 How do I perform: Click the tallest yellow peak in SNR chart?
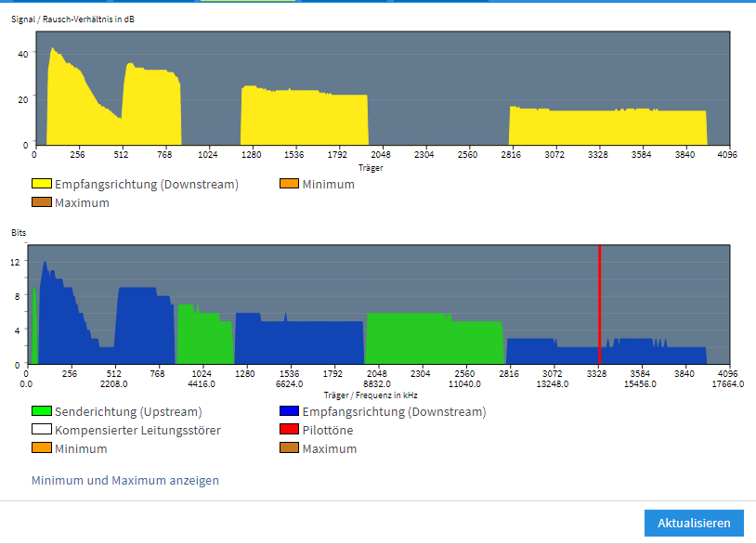tap(53, 50)
